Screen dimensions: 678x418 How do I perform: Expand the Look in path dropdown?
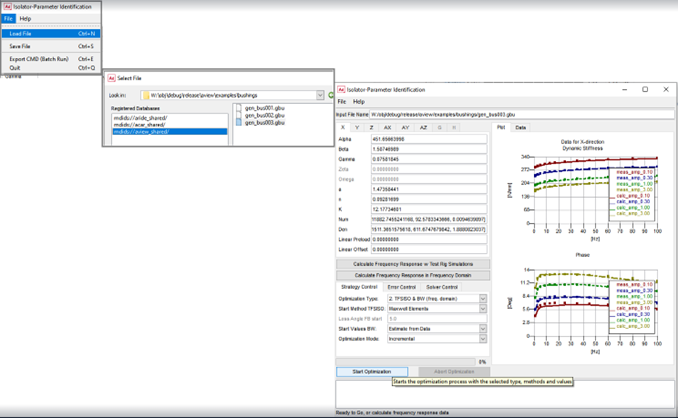pyautogui.click(x=320, y=95)
